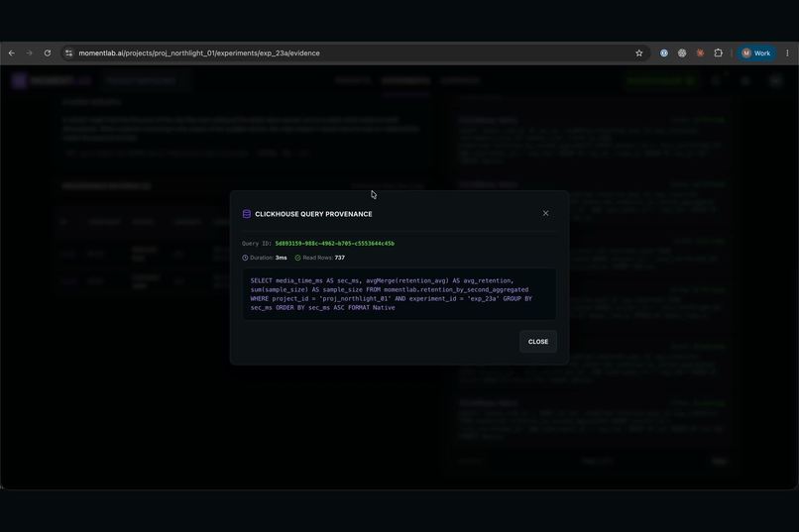The height and width of the screenshot is (532, 799).
Task: Click inside the SQL SELECT query code block
Action: (399, 294)
